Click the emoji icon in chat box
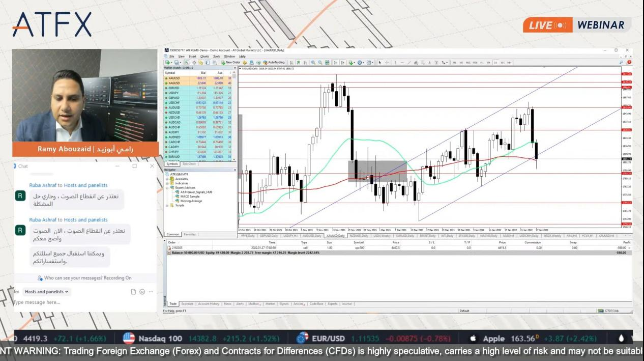644x361 pixels. [142, 292]
